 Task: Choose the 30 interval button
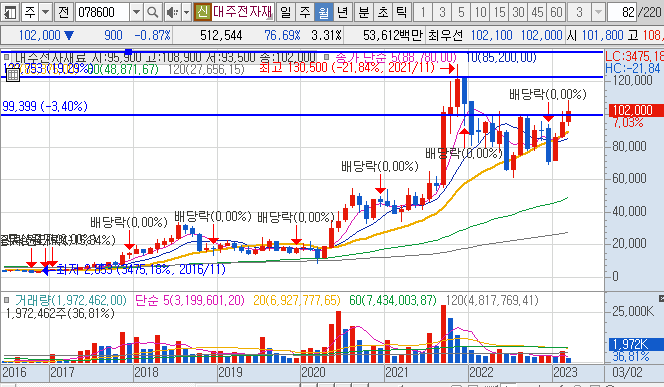tap(519, 12)
